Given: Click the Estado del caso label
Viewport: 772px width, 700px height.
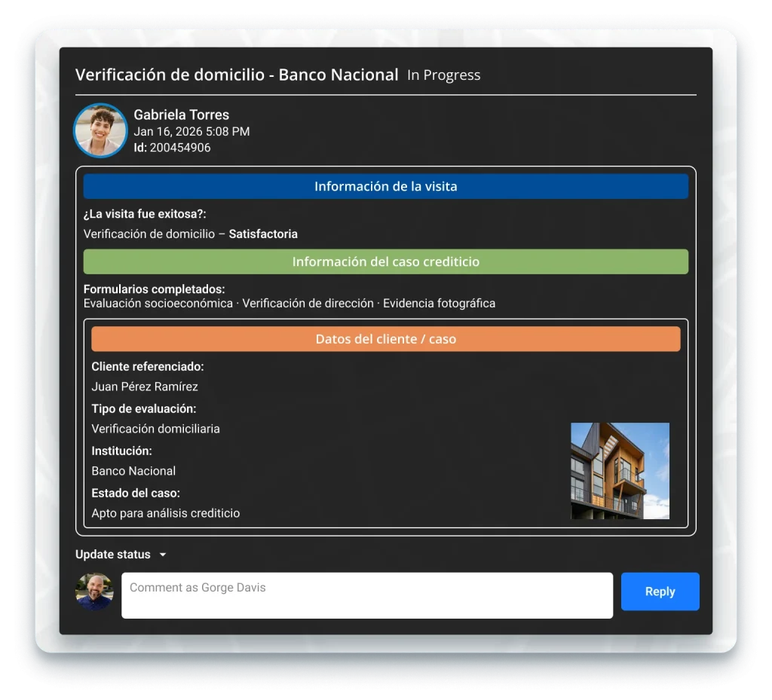Looking at the screenshot, I should [136, 494].
